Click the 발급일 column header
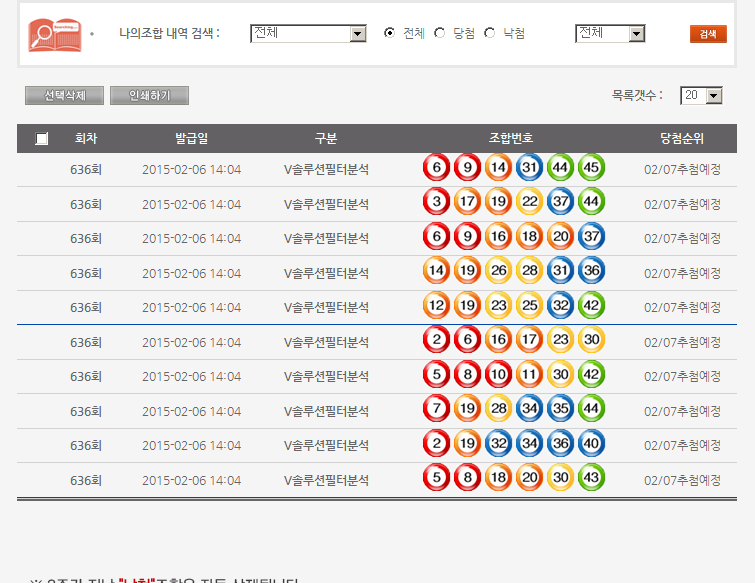The width and height of the screenshot is (755, 583). click(191, 138)
